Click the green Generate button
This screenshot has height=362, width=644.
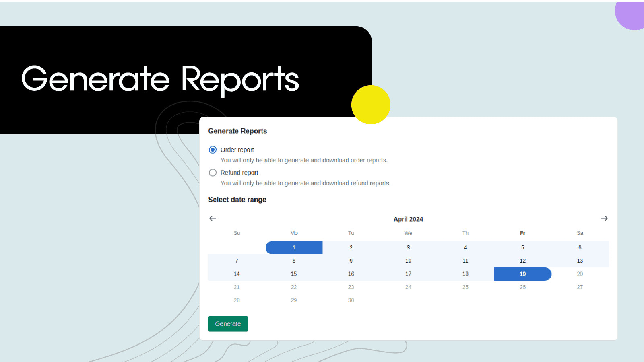click(228, 324)
